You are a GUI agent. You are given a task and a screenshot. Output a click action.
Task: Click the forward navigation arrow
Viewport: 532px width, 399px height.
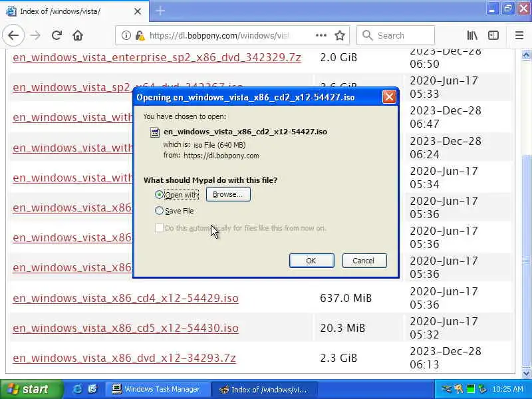[35, 35]
